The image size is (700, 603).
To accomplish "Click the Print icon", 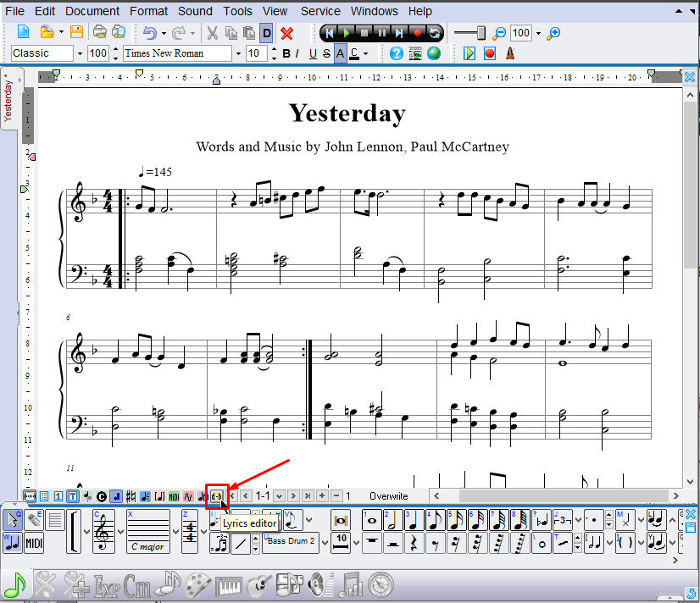I will pyautogui.click(x=99, y=32).
